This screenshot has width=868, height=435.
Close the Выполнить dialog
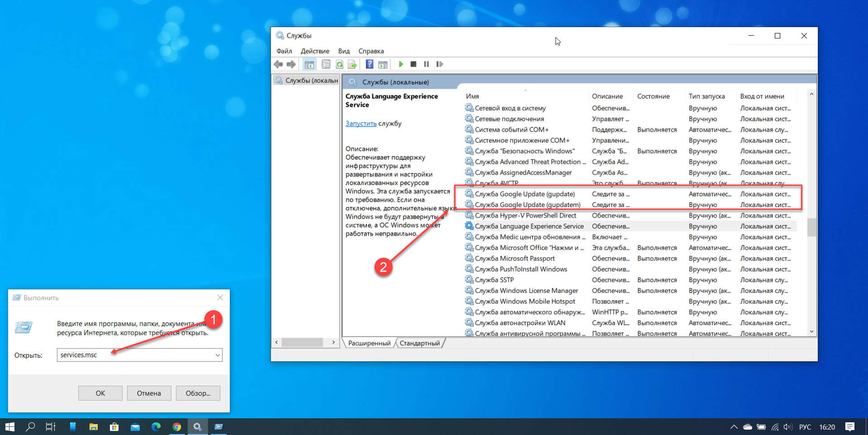[220, 298]
